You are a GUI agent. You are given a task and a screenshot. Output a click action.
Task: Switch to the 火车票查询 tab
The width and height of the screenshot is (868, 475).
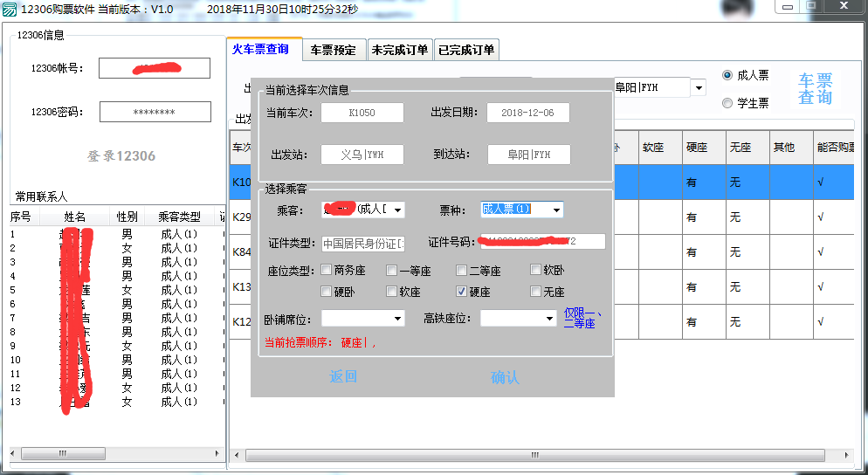[260, 49]
